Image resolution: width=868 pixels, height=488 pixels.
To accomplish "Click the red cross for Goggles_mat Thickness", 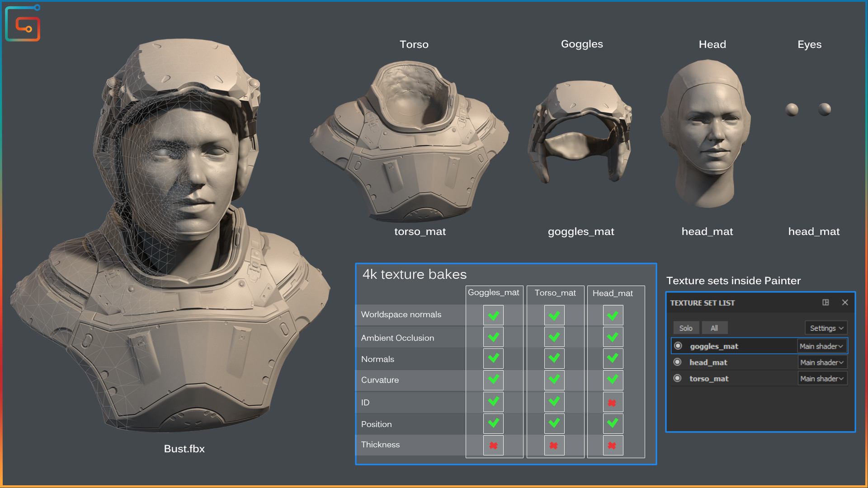I will [x=493, y=445].
